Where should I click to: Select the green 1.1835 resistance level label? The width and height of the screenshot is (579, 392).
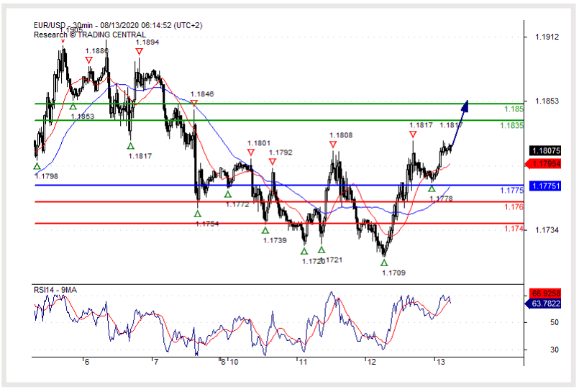tap(512, 125)
